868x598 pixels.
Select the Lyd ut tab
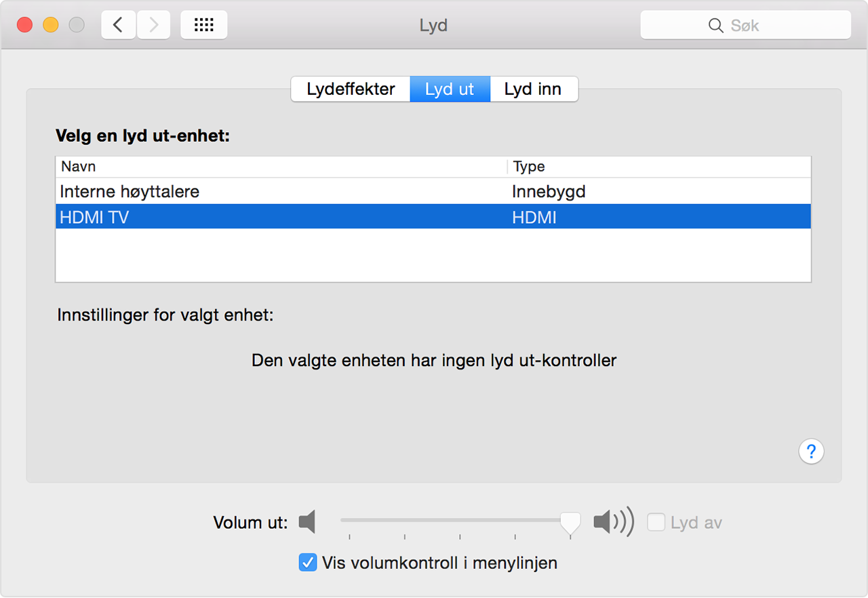450,89
